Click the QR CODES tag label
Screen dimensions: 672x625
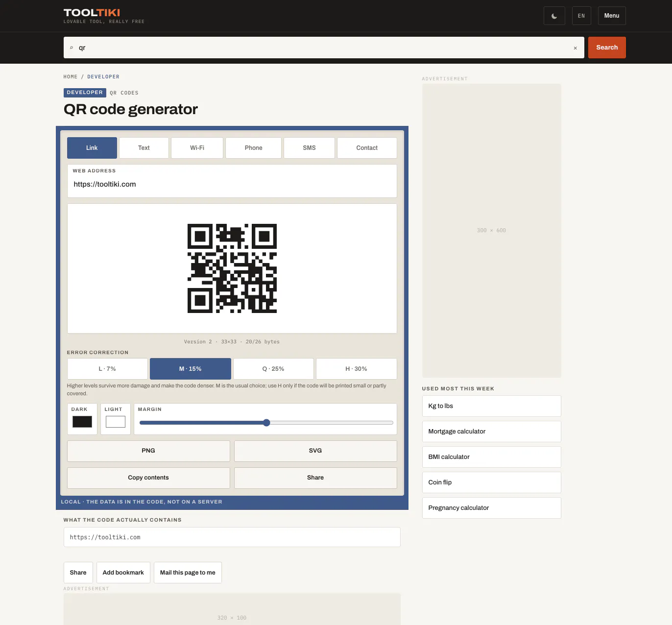[124, 93]
